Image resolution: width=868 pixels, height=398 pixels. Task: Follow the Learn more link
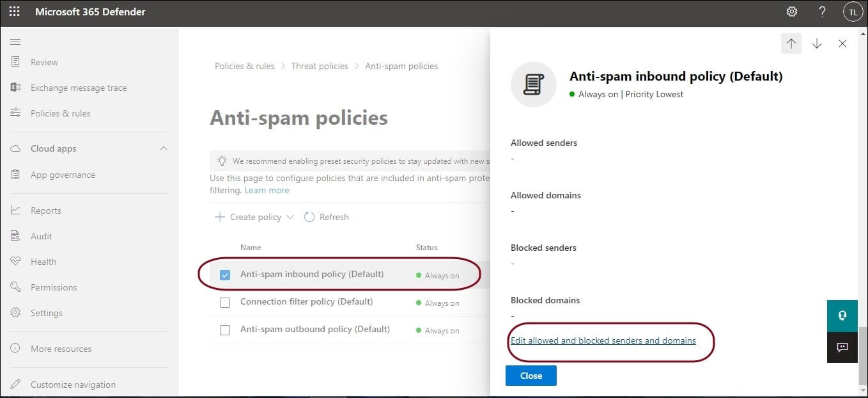[267, 190]
